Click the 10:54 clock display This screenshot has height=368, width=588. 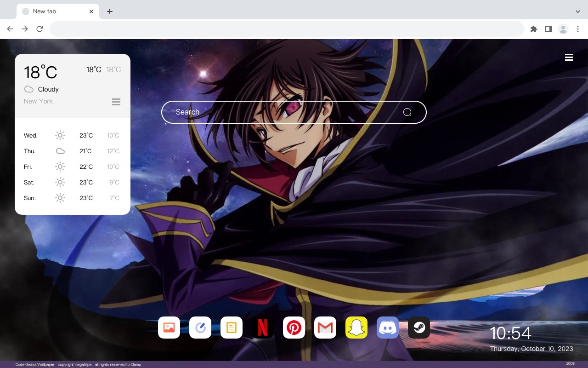pos(510,333)
